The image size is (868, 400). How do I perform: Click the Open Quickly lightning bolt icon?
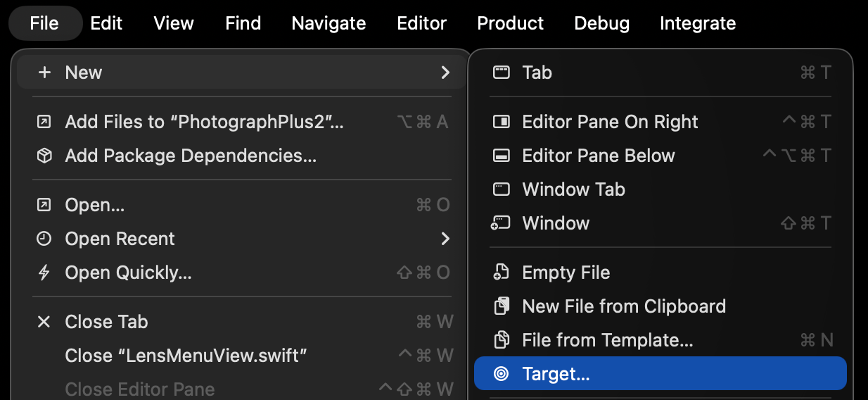(44, 273)
